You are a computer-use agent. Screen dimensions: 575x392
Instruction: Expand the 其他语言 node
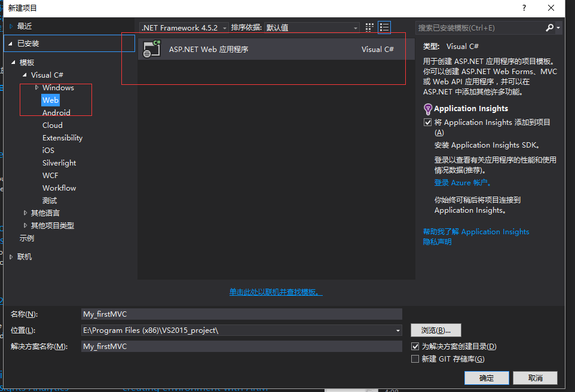25,213
